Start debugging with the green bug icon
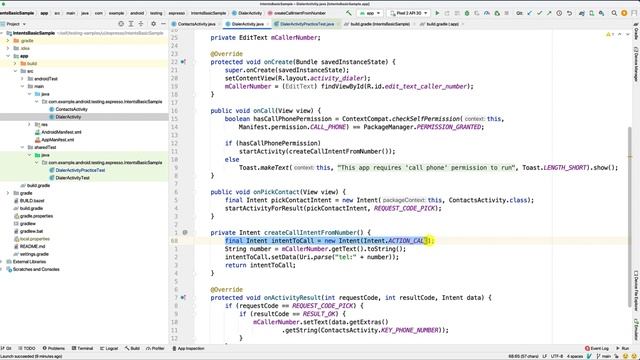Image resolution: width=640 pixels, height=360 pixels. tap(467, 13)
